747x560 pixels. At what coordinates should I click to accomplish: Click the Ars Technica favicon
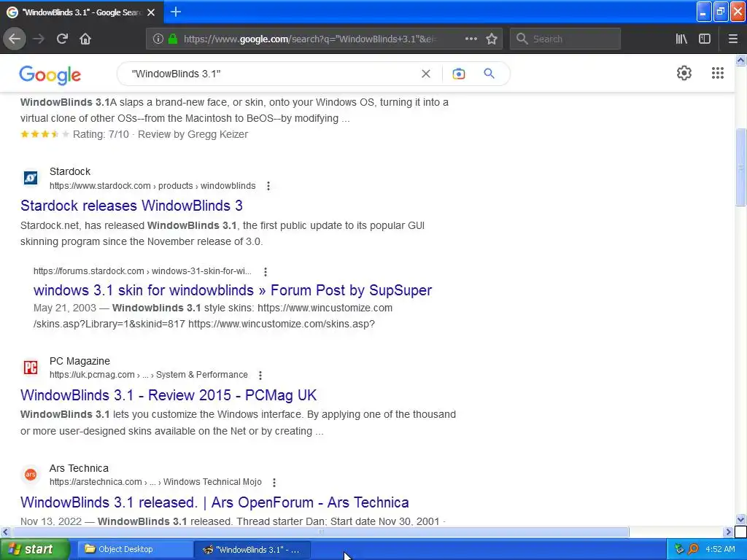coord(31,474)
